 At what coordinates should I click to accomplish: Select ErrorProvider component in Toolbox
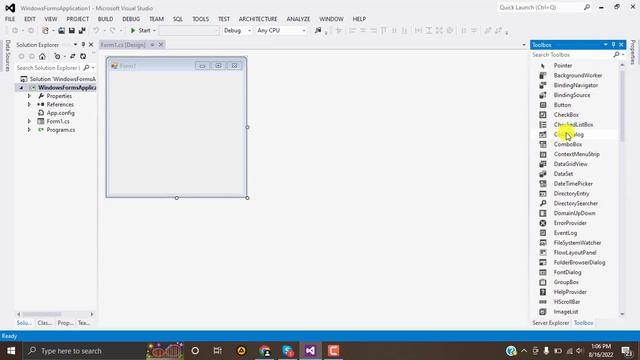click(570, 223)
